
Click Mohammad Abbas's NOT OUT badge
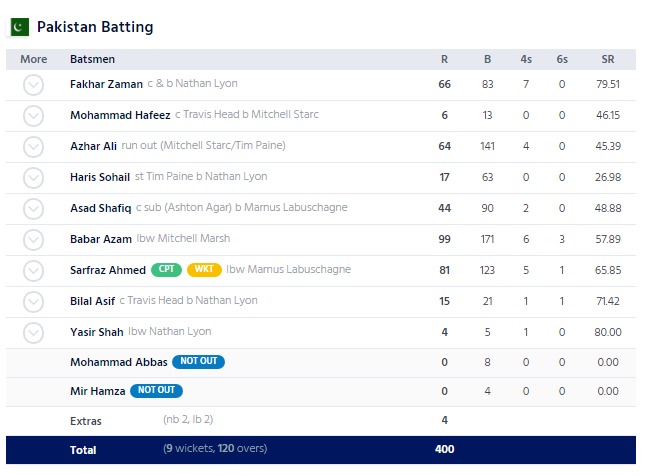(198, 362)
